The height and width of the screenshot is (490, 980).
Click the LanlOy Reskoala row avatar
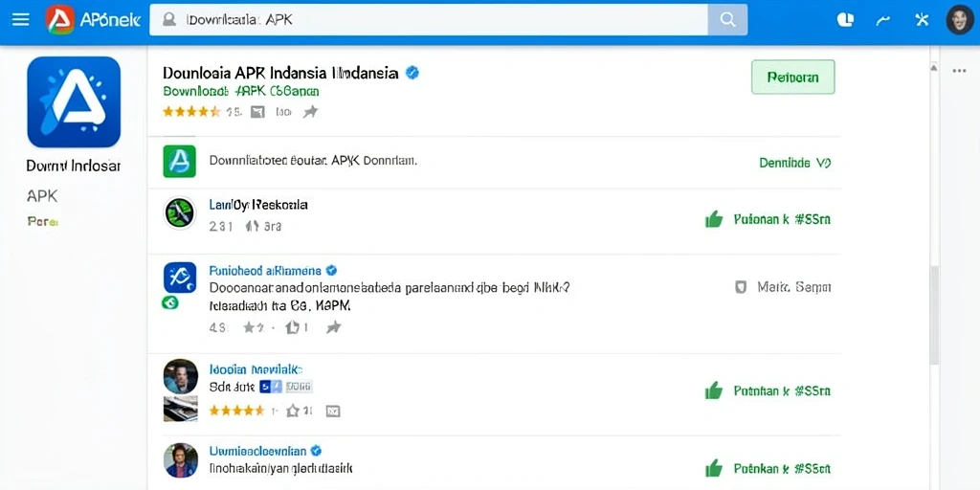click(180, 212)
